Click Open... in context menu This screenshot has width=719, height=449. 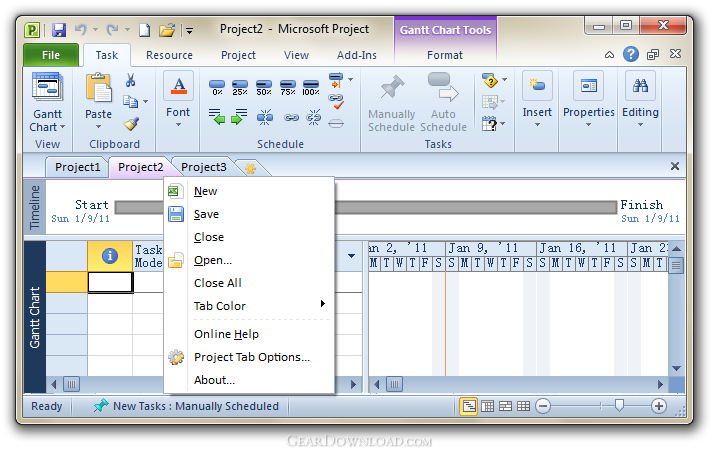213,260
